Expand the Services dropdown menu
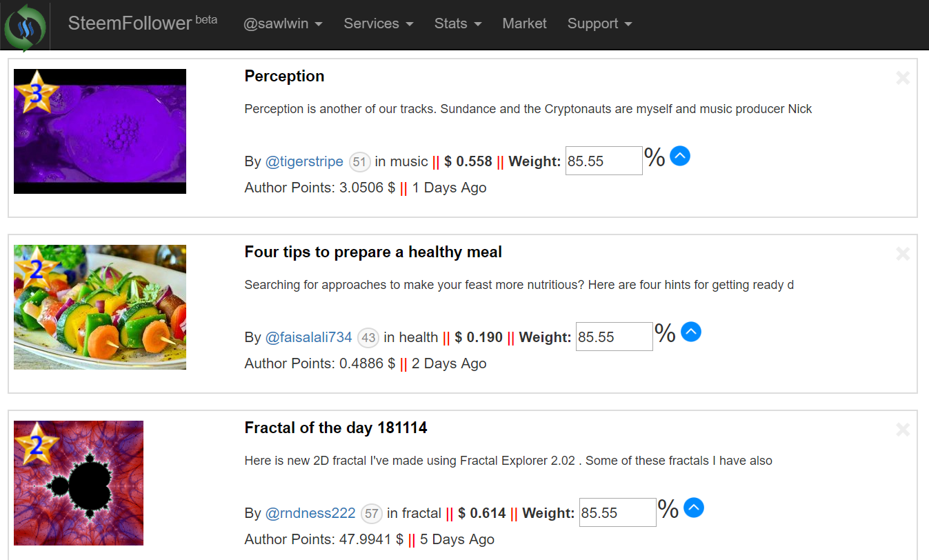The width and height of the screenshot is (929, 560). (379, 23)
